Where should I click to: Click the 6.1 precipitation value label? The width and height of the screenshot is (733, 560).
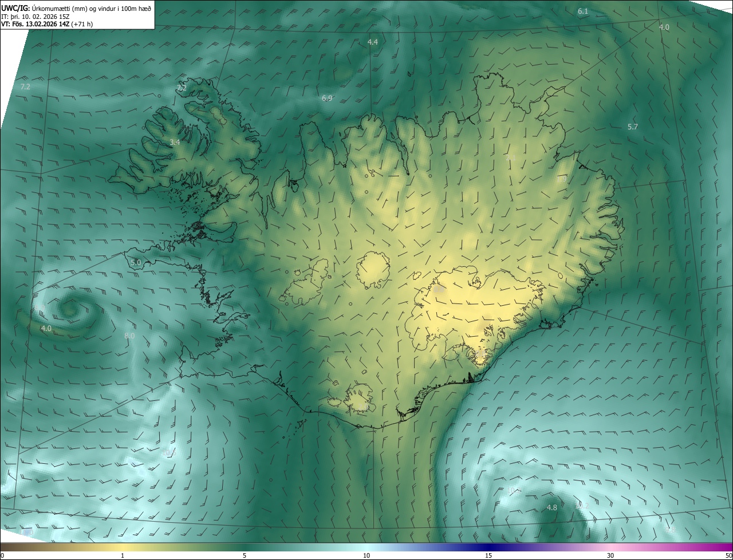click(x=583, y=11)
